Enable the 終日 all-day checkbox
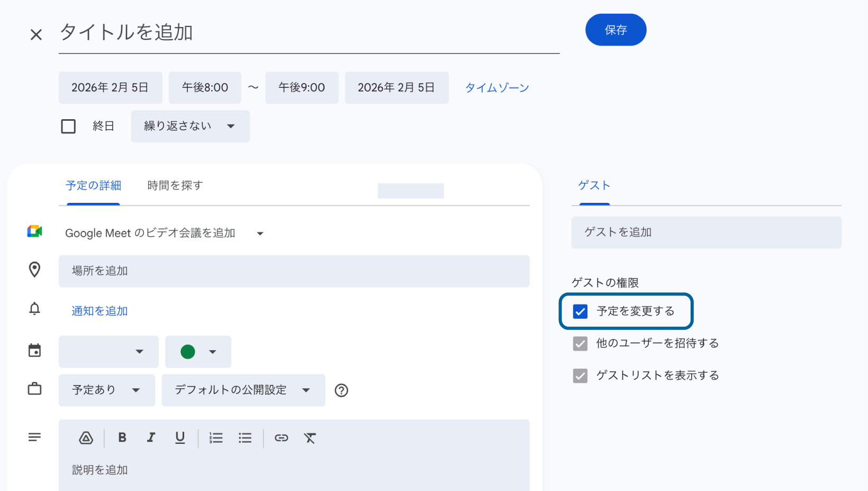868x491 pixels. [x=68, y=127]
